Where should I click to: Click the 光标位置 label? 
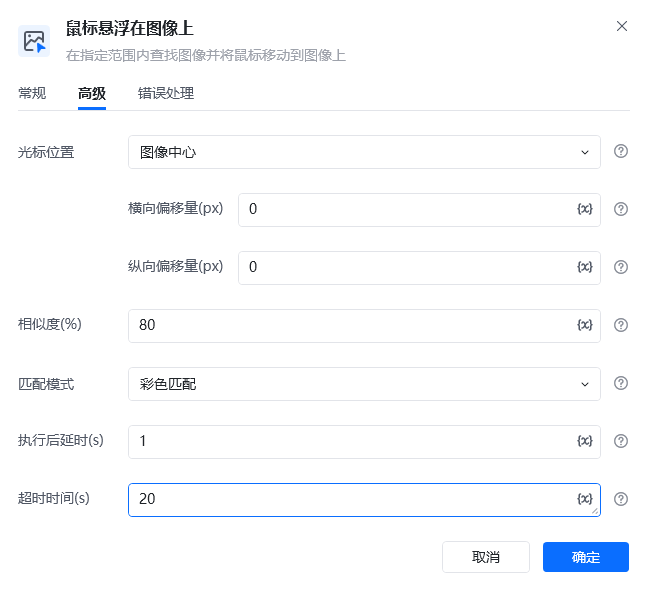pos(46,152)
